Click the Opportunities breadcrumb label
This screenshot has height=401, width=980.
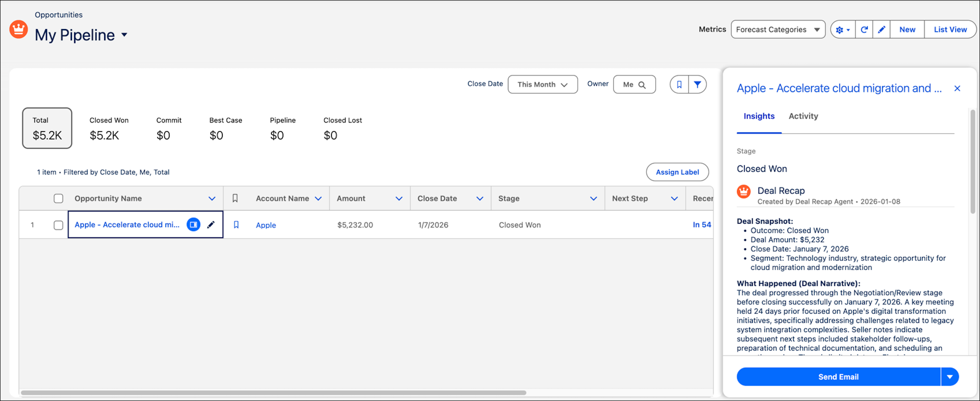(x=59, y=15)
